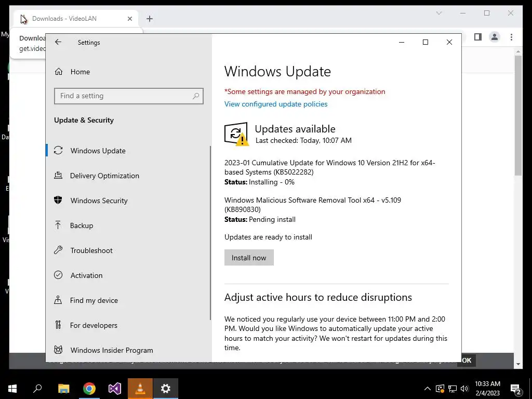Show hidden system tray icons

pos(428,389)
